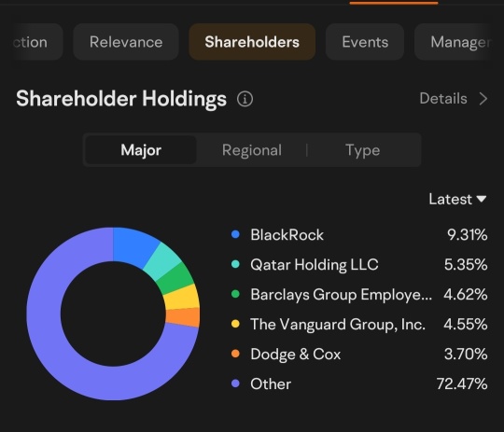Select The Vanguard Group, Inc. label
Image resolution: width=504 pixels, height=432 pixels.
click(338, 324)
